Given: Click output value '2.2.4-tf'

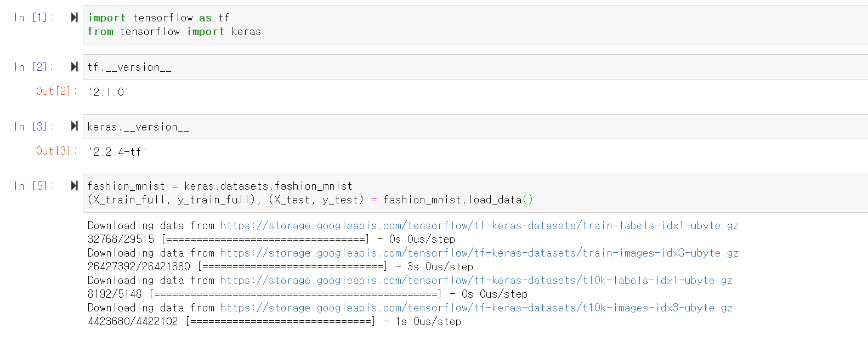Looking at the screenshot, I should [117, 152].
